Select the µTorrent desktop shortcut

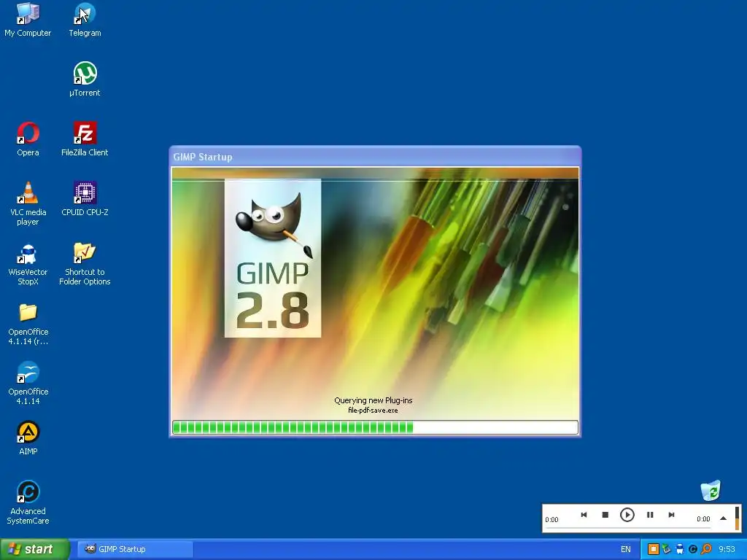point(85,79)
